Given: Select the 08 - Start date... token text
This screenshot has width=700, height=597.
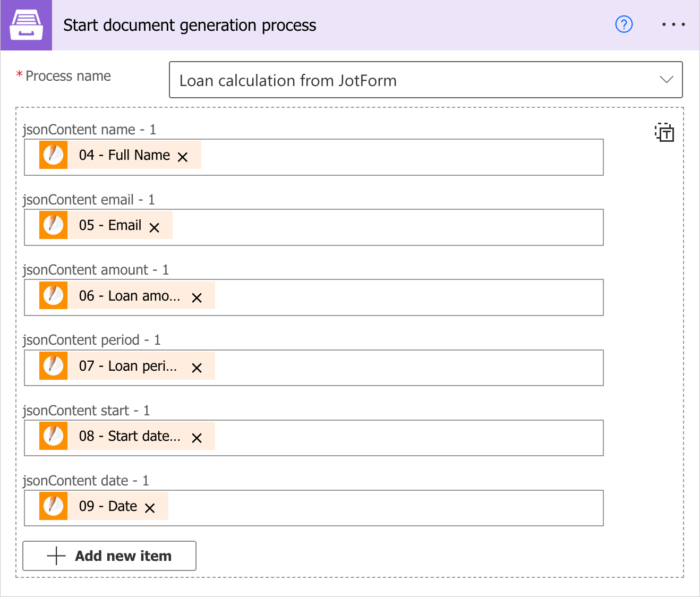Looking at the screenshot, I should point(130,436).
